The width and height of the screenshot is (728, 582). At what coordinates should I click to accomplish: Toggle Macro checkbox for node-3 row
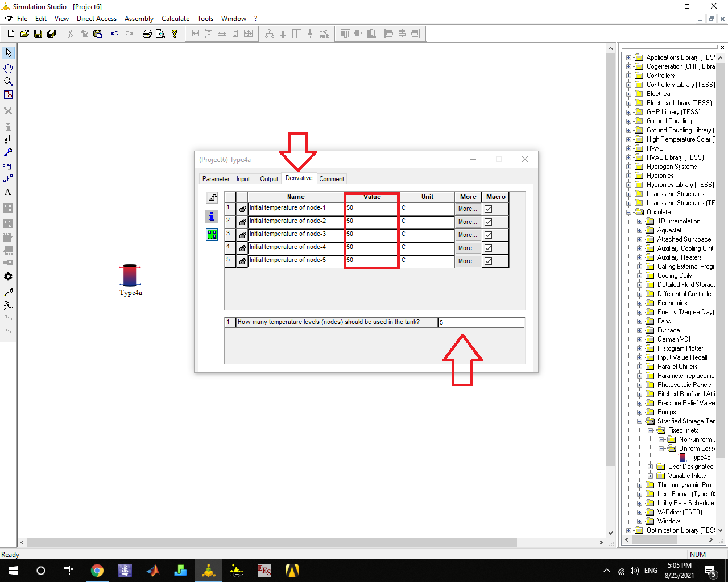(488, 235)
